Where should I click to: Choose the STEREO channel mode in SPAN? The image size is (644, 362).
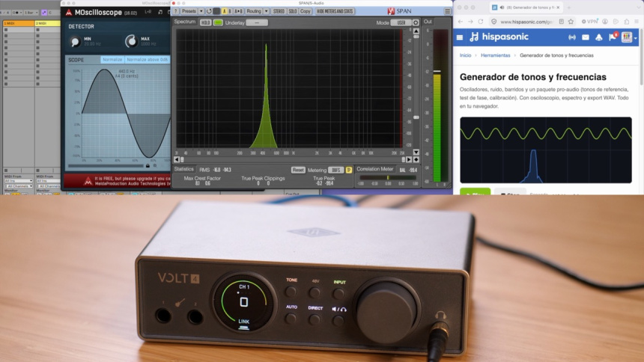279,11
